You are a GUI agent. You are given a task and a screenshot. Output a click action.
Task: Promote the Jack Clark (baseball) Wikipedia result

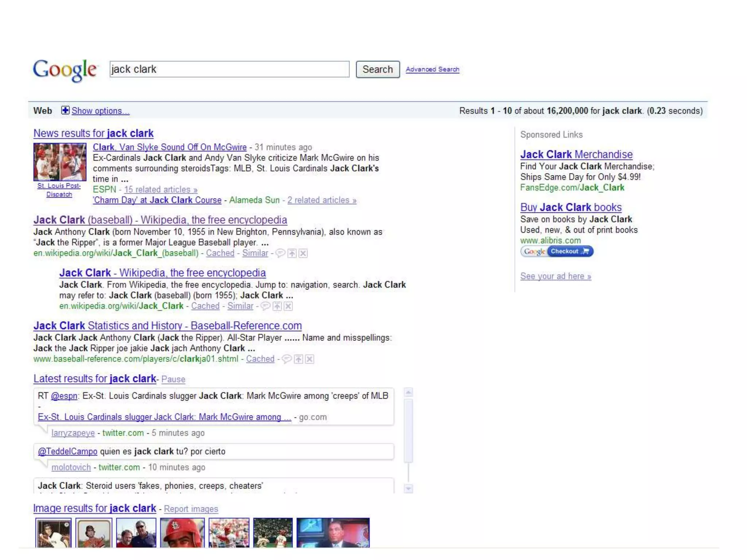292,253
